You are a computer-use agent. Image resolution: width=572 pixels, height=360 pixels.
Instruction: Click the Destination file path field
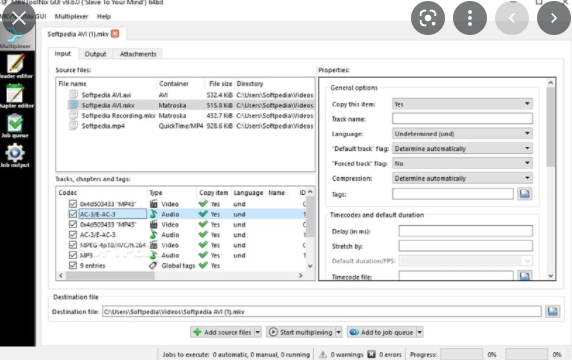coord(321,311)
